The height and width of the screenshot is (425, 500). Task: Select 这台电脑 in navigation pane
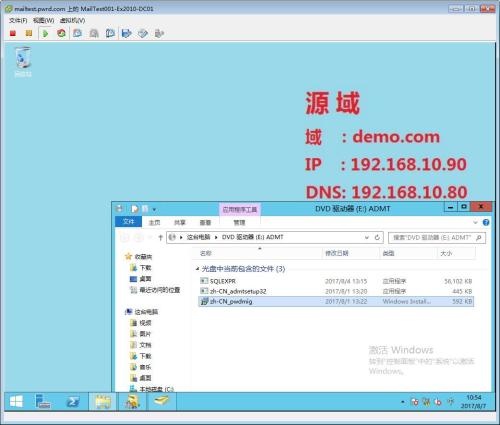pos(146,312)
